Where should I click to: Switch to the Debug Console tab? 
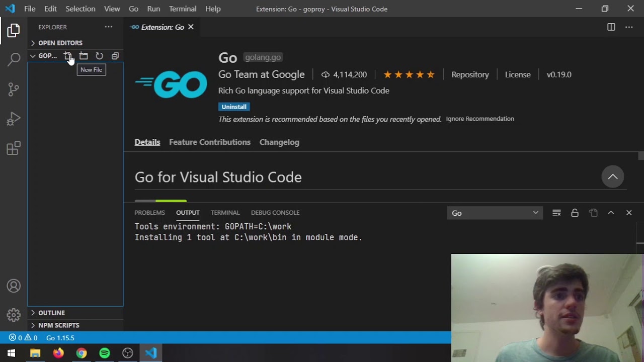point(275,213)
